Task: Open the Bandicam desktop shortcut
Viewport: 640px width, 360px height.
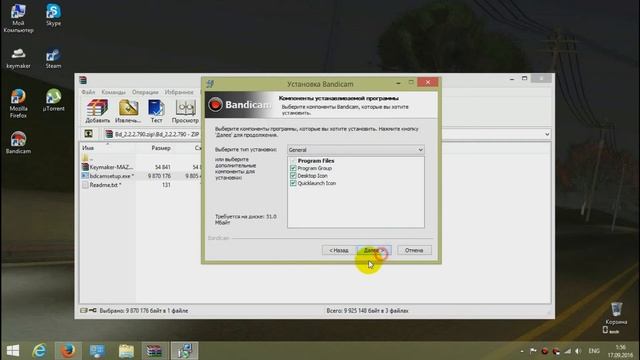Action: pos(18,143)
